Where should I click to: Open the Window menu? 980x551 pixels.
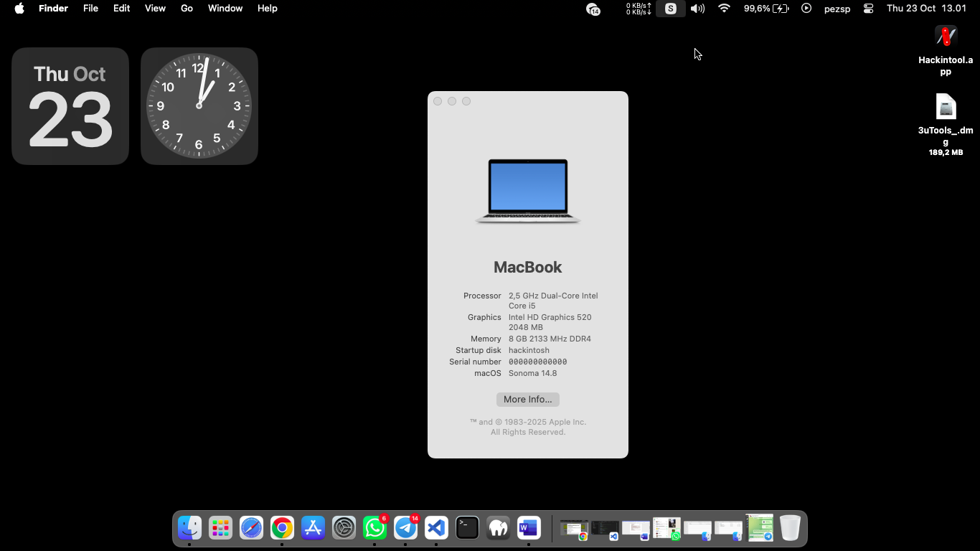(x=225, y=9)
